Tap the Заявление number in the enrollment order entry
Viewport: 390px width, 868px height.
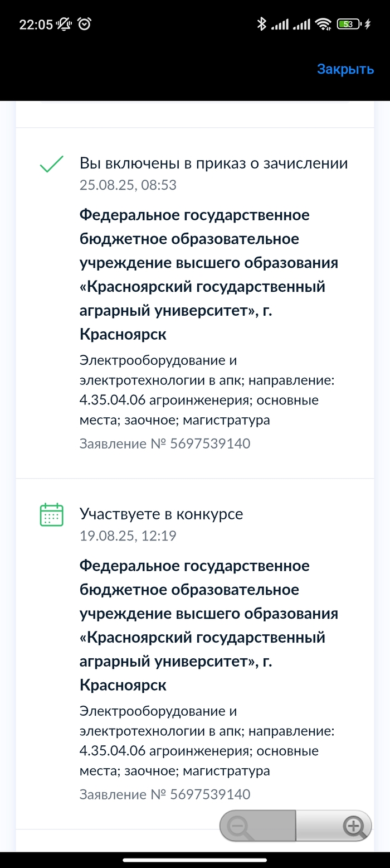(x=165, y=444)
